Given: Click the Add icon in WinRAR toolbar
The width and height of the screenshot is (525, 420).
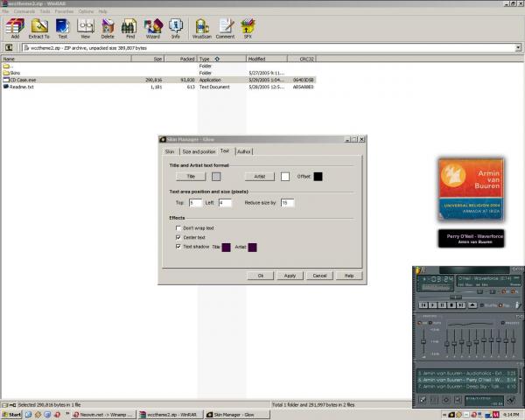Looking at the screenshot, I should click(x=15, y=29).
